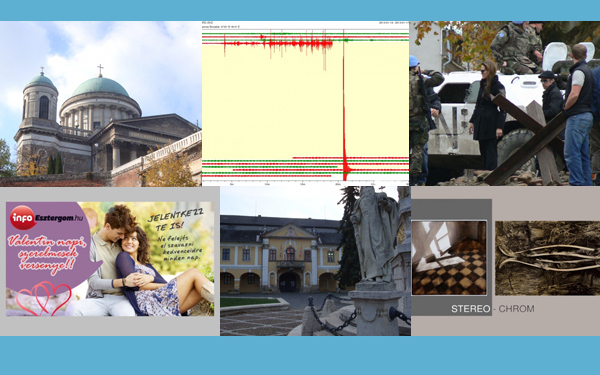Click the green dome of the basilica
600x375 pixels.
[100, 87]
